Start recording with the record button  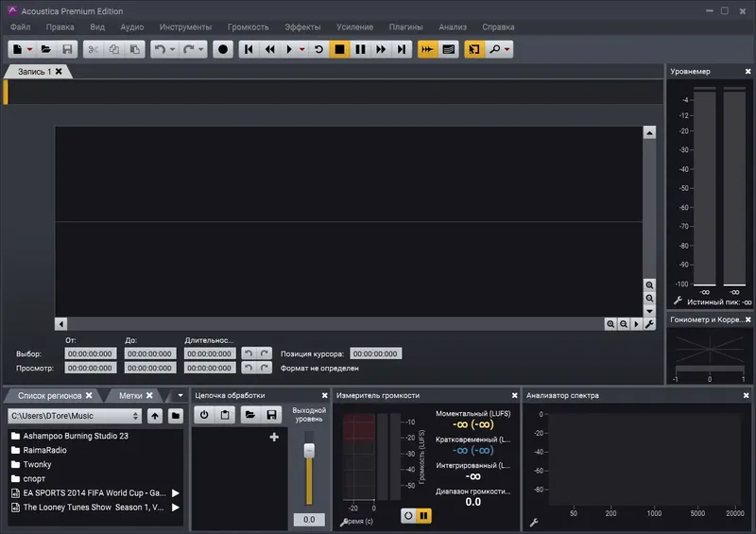[x=223, y=49]
